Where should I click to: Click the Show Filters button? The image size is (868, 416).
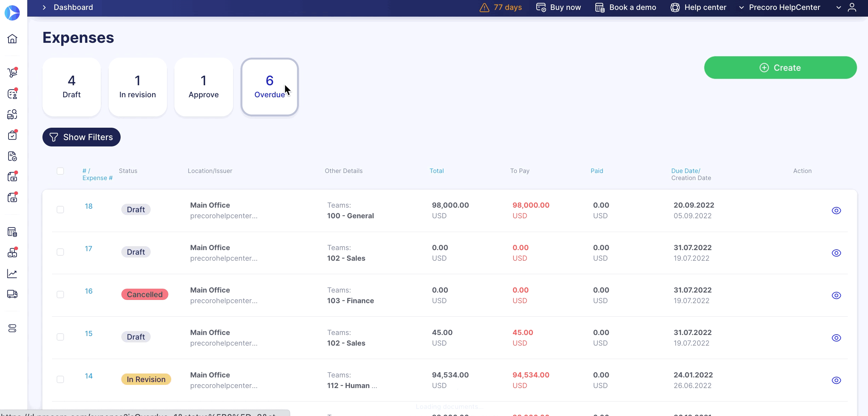81,137
